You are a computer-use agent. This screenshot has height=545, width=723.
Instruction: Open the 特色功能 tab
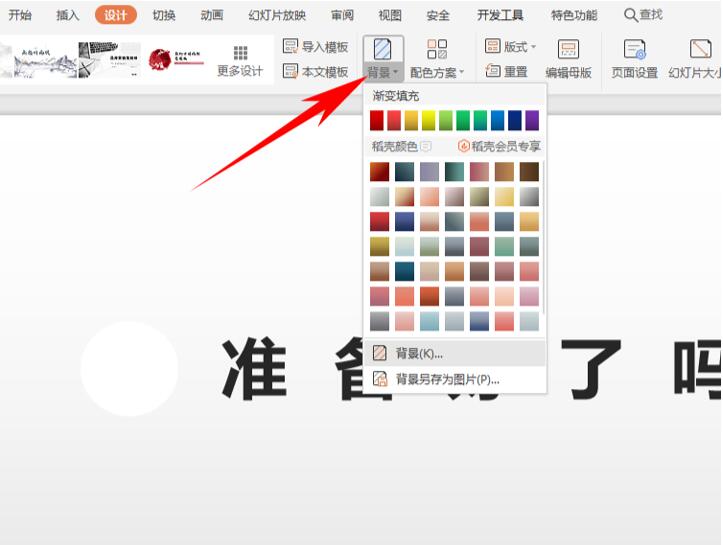pyautogui.click(x=574, y=15)
